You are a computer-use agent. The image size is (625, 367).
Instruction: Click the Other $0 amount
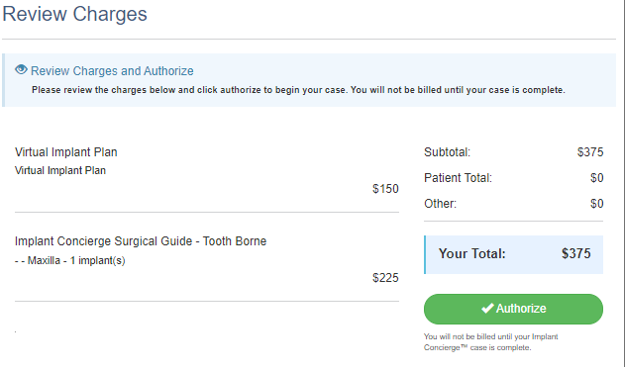coord(597,204)
